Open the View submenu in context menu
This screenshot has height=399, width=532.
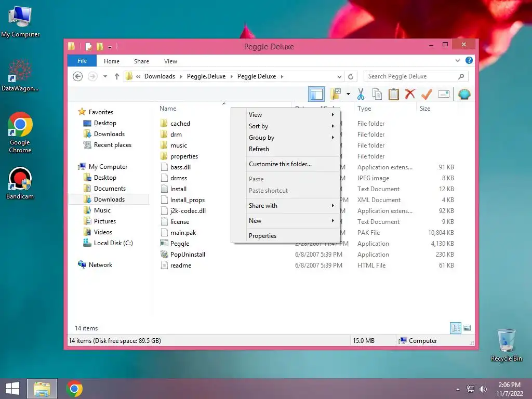point(285,115)
